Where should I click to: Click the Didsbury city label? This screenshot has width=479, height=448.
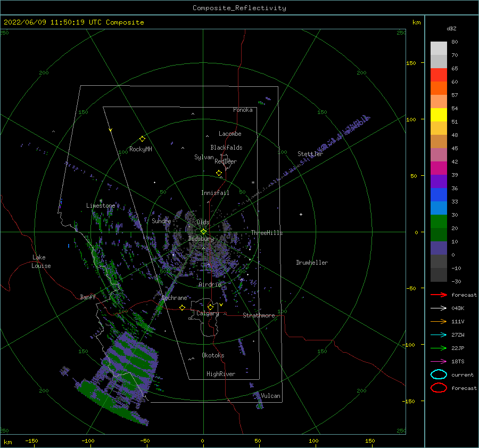tap(201, 239)
